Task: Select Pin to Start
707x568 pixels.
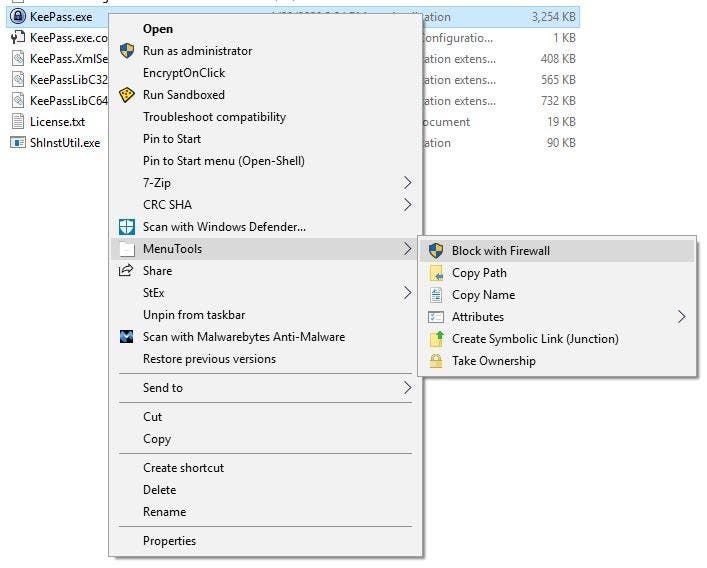Action: (x=266, y=139)
